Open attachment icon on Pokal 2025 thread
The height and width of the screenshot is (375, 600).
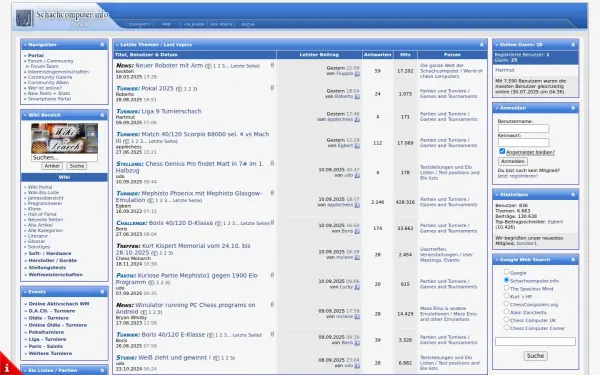tap(272, 88)
